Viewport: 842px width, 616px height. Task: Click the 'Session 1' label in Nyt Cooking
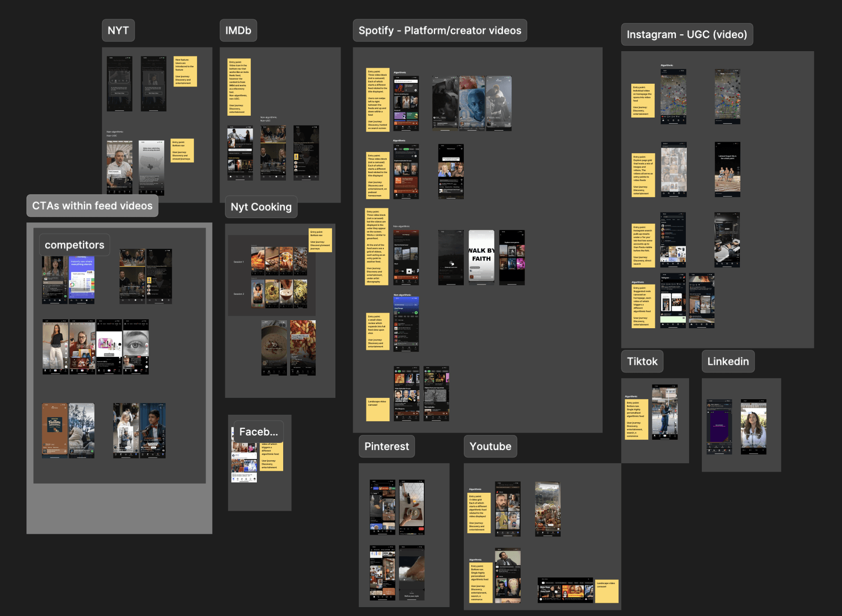coord(238,262)
